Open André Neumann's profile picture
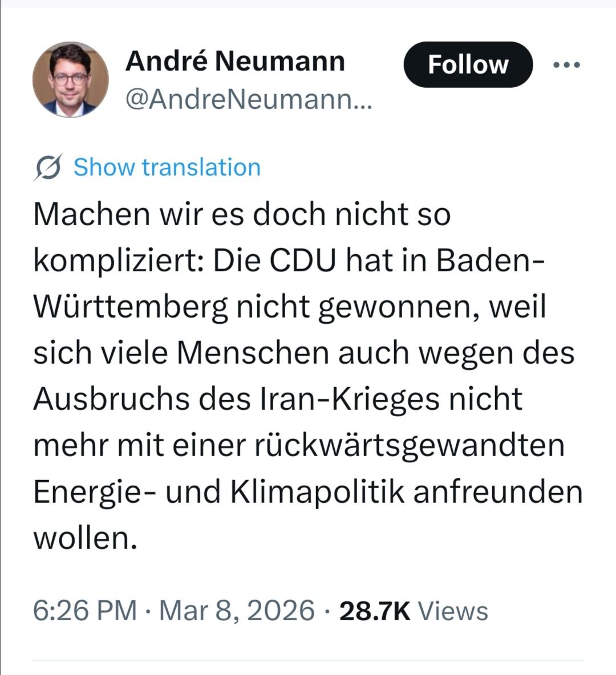Image resolution: width=616 pixels, height=675 pixels. click(x=70, y=80)
